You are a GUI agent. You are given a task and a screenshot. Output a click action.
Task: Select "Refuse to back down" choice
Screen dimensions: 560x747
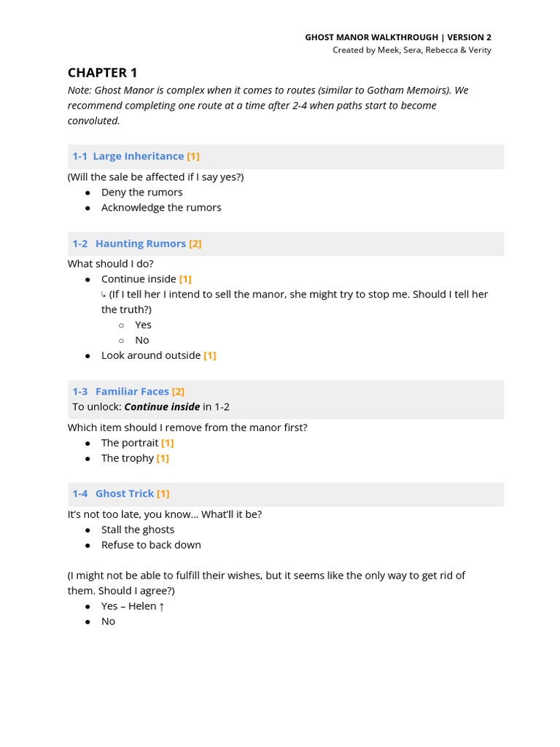[x=151, y=546]
